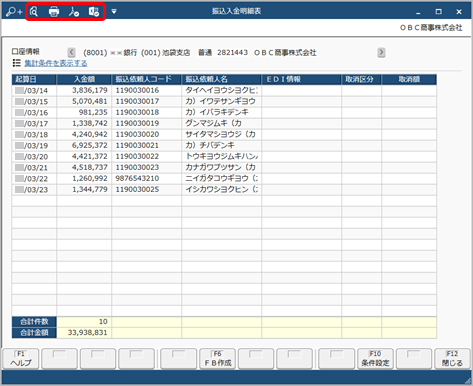Viewport: 473px width, 386px height.
Task: Select the 入金額 column header
Action: click(84, 79)
